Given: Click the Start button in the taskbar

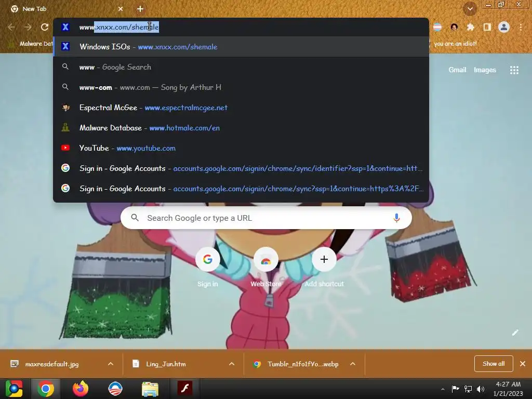Looking at the screenshot, I should coord(14,389).
